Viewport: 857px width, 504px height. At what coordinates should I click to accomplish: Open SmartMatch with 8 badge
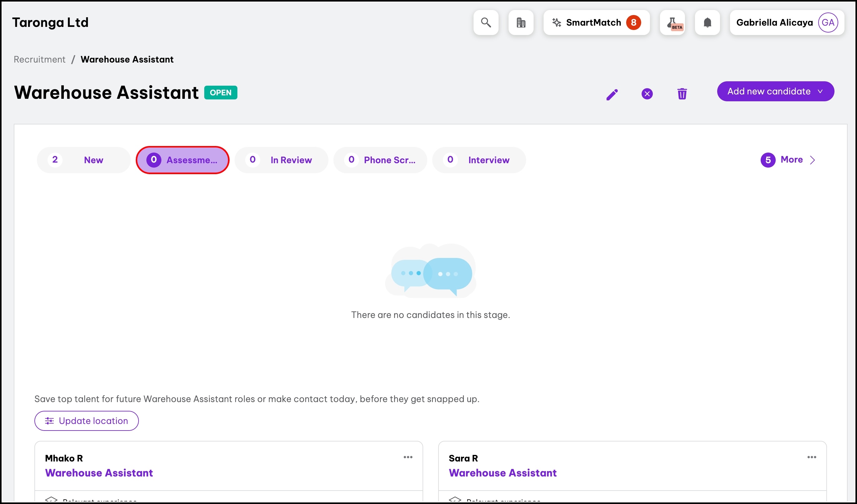(596, 23)
